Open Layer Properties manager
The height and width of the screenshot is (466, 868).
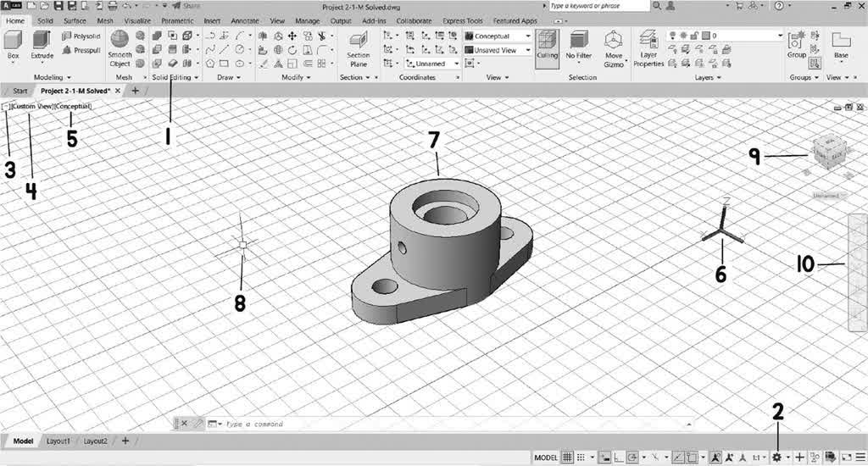coord(648,48)
